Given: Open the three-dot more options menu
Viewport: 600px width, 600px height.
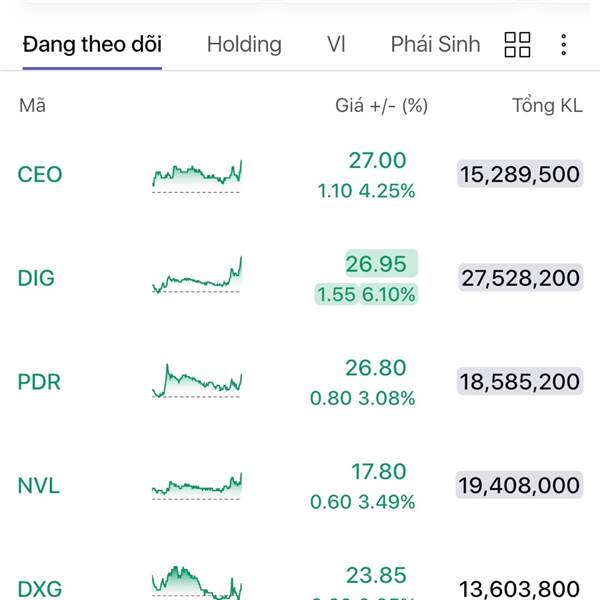Looking at the screenshot, I should (x=564, y=45).
